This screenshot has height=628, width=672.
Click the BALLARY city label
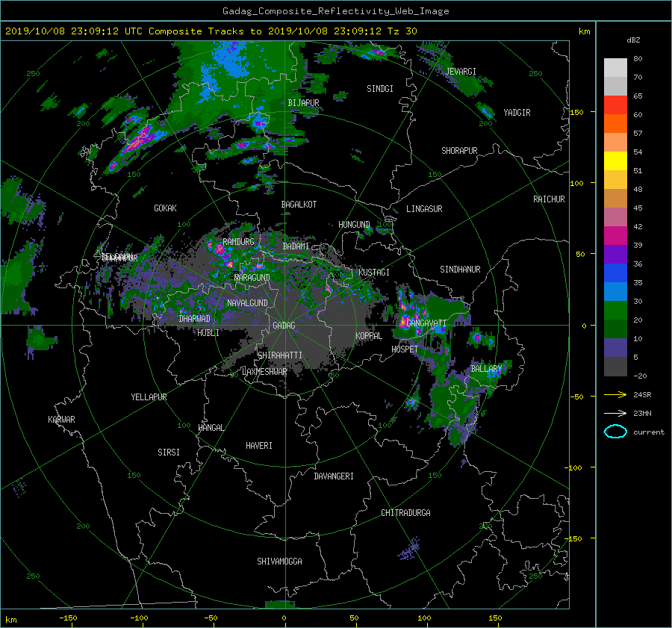click(486, 369)
